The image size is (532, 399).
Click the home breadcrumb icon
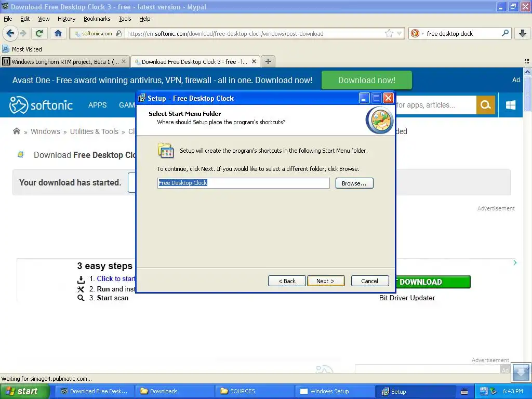(x=16, y=131)
